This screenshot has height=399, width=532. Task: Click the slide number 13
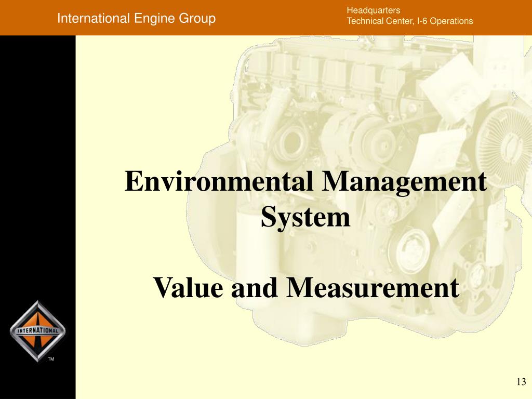pos(521,382)
